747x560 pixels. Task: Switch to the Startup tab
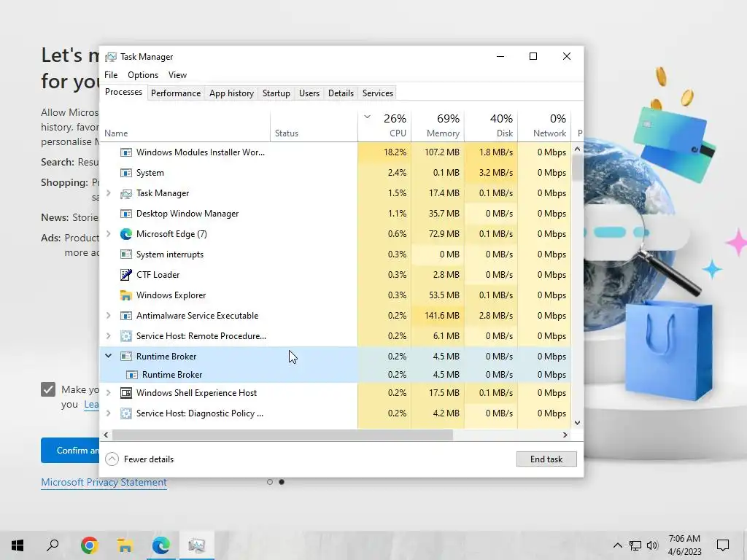pyautogui.click(x=276, y=93)
